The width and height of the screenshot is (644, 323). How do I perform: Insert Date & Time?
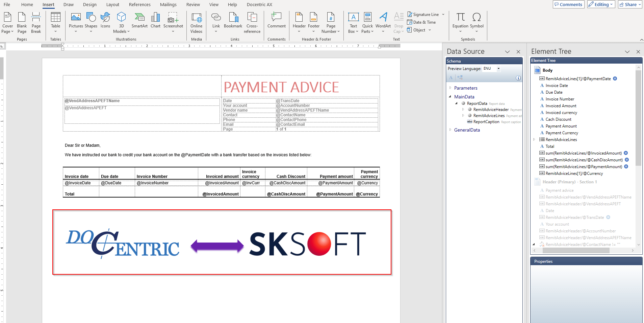(421, 22)
